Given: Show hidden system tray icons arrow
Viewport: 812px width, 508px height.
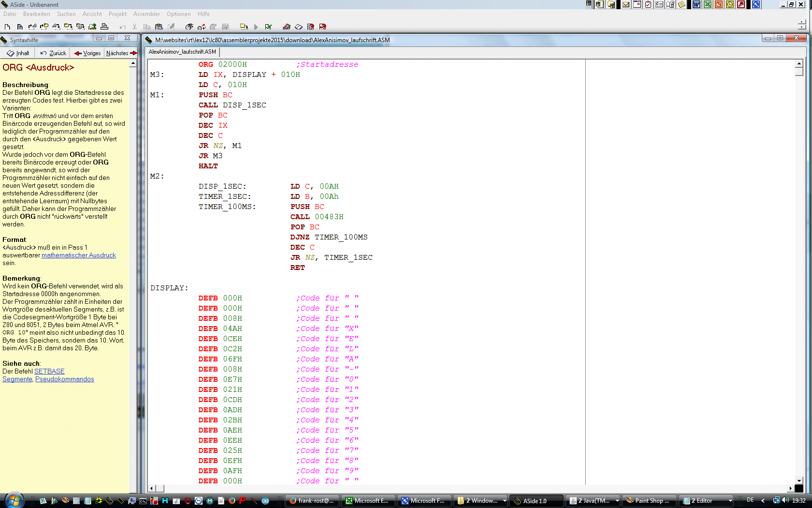Looking at the screenshot, I should 763,500.
